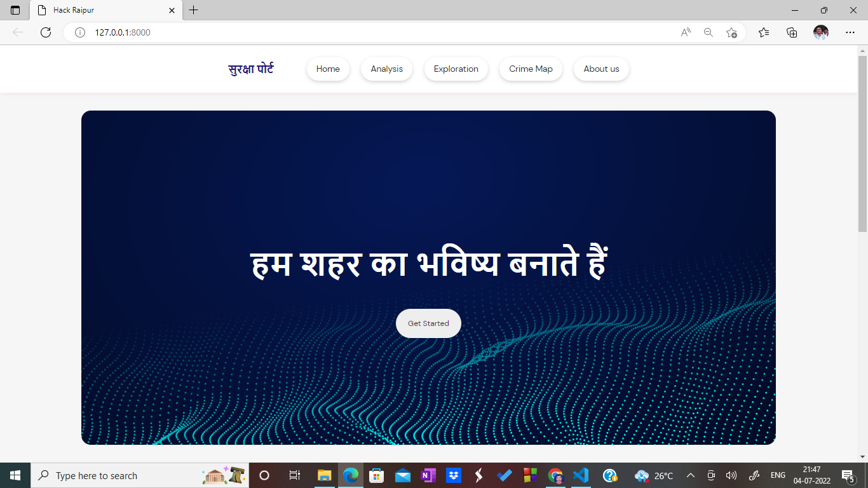The height and width of the screenshot is (488, 868).
Task: Open the About us link
Action: pyautogui.click(x=601, y=69)
